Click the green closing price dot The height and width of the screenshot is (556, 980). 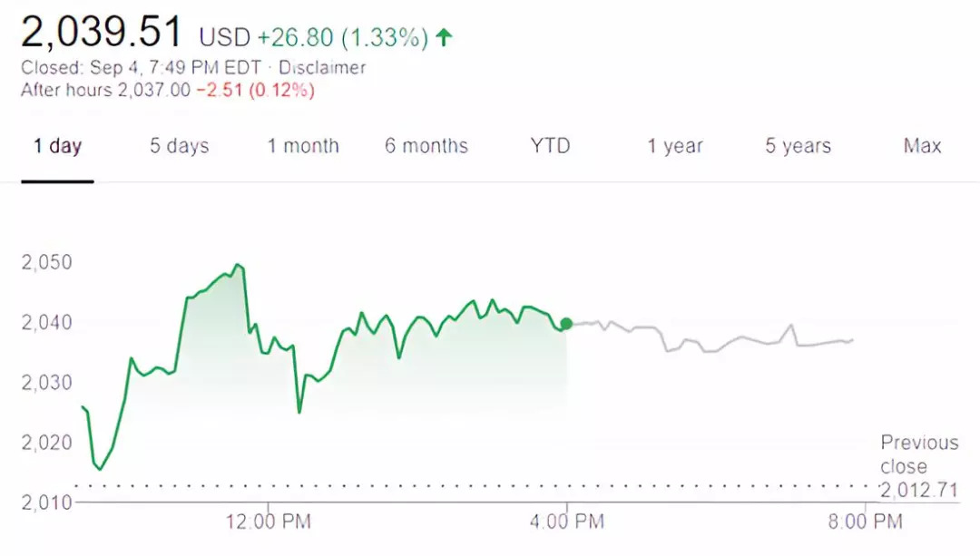(x=566, y=324)
